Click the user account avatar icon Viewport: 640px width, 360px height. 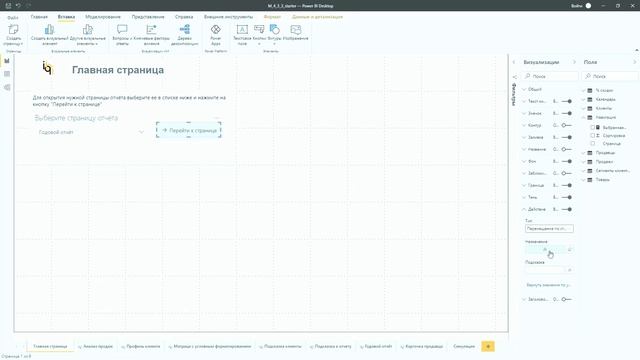[x=588, y=6]
